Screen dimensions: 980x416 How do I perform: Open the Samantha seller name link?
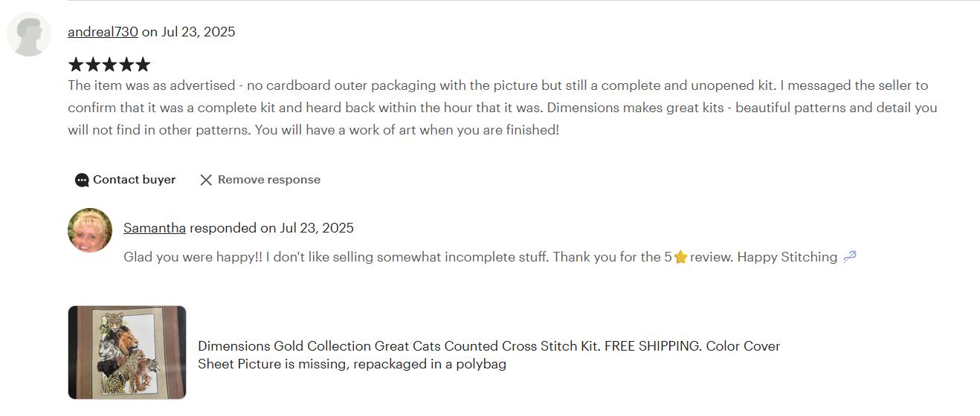click(155, 228)
